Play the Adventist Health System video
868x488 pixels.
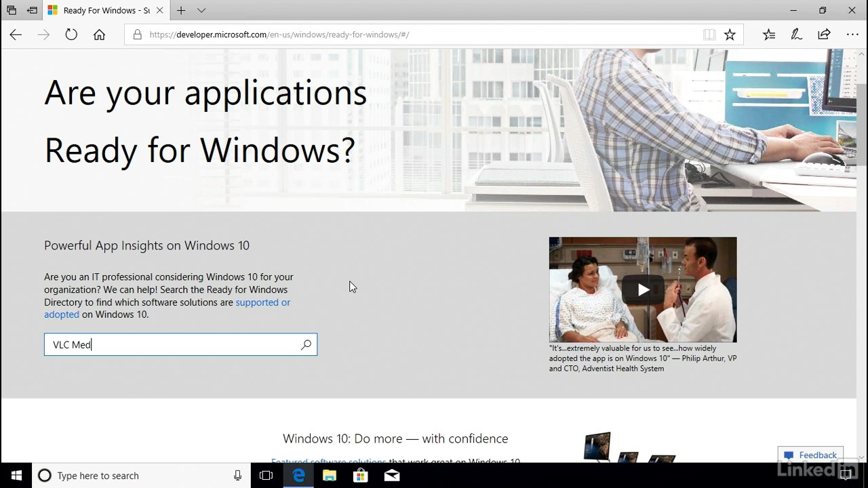click(643, 289)
